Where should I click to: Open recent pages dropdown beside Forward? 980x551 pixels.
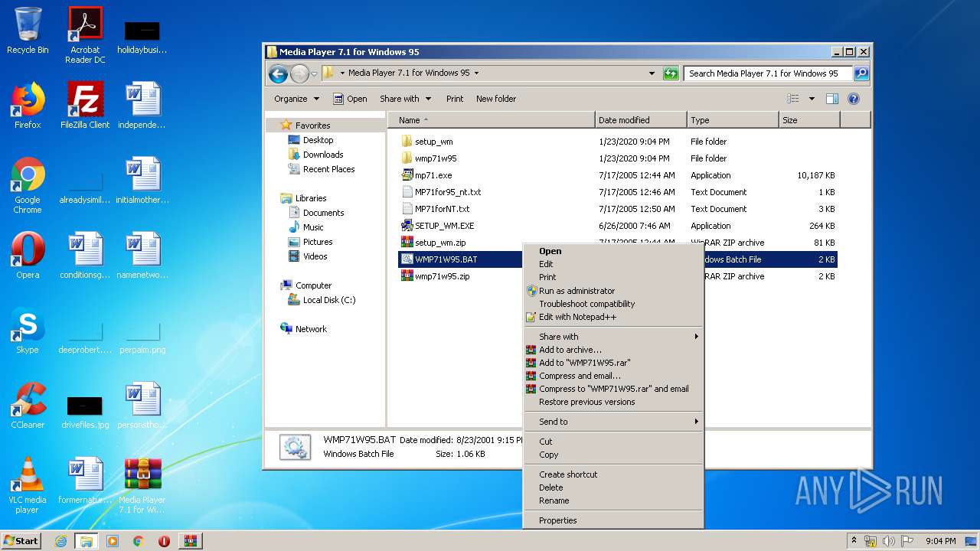pos(314,74)
